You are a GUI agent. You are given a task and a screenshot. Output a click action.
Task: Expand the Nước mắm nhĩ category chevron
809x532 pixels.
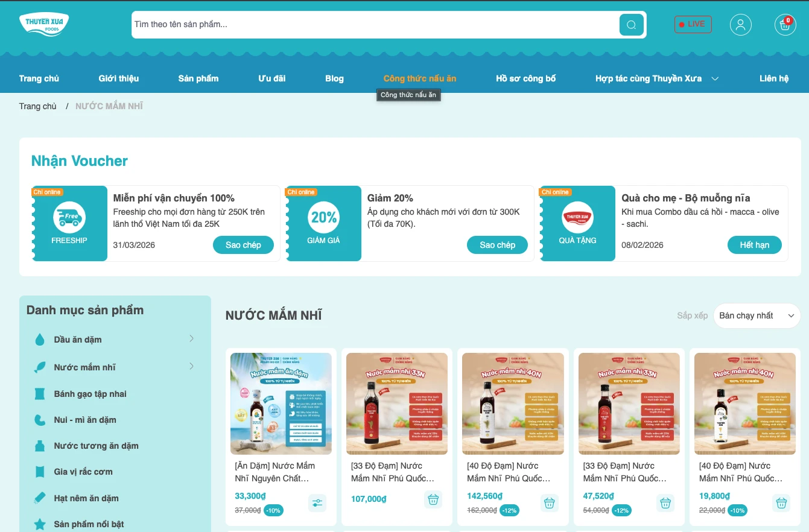point(192,366)
